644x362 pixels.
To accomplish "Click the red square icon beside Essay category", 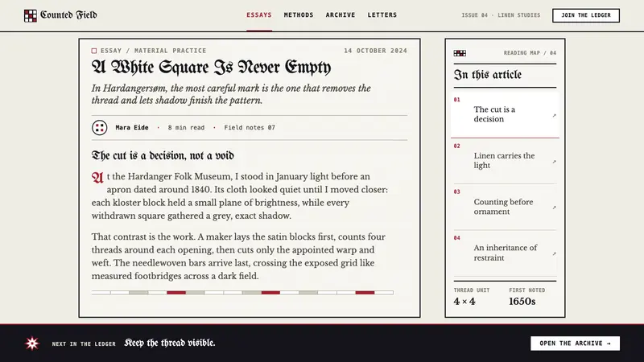I will point(94,51).
